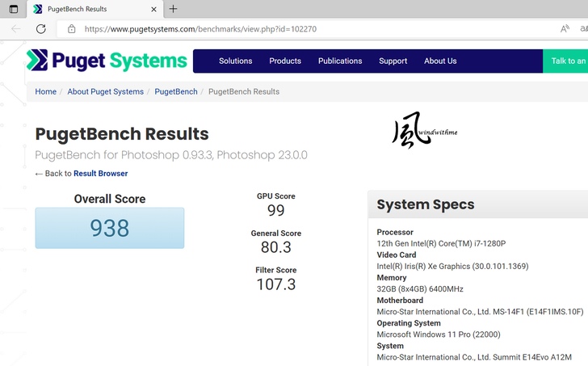Click the Puget Systems logo

[x=107, y=61]
